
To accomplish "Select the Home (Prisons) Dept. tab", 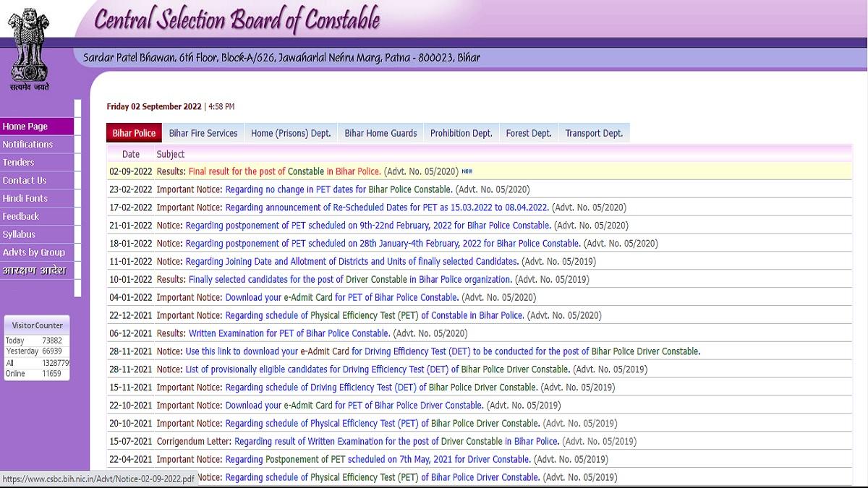I will (x=291, y=133).
